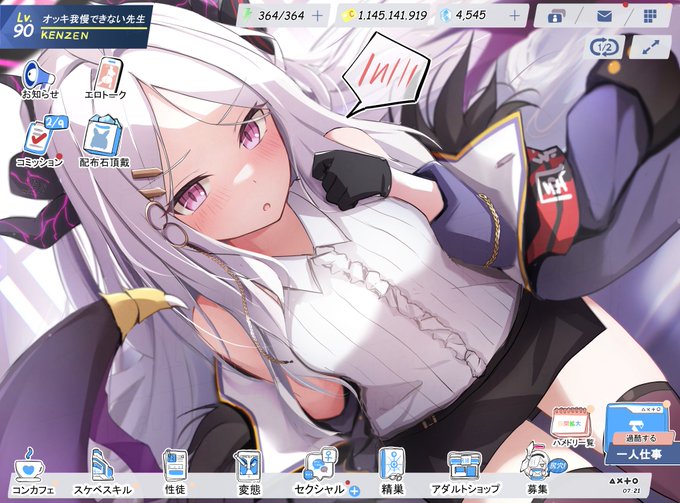Add gems with plus next to 4,545
This screenshot has width=680, height=503.
(514, 16)
